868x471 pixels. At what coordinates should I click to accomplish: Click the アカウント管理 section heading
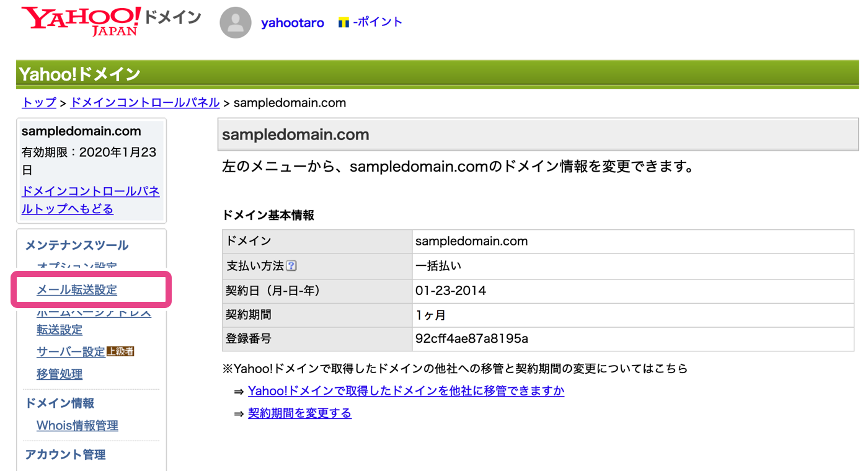(x=65, y=454)
